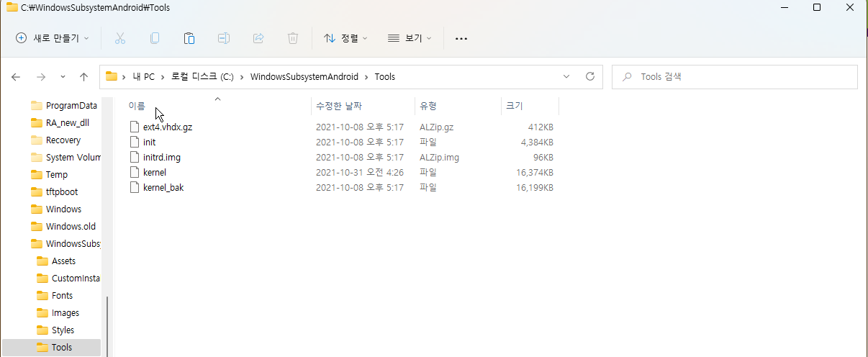Open the 정렬 (Sort) dropdown
868x357 pixels.
[345, 38]
